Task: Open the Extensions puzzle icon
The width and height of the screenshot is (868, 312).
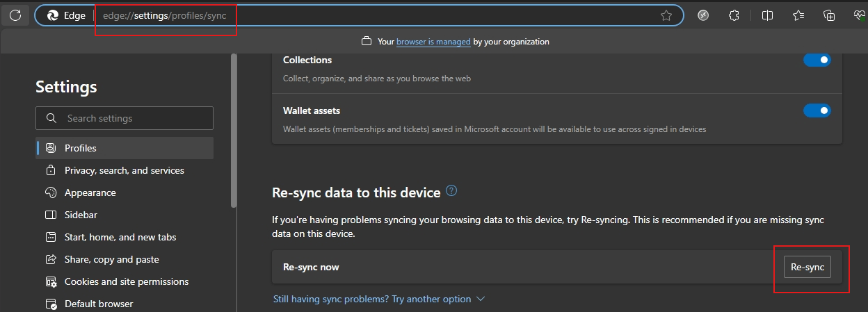Action: click(734, 15)
